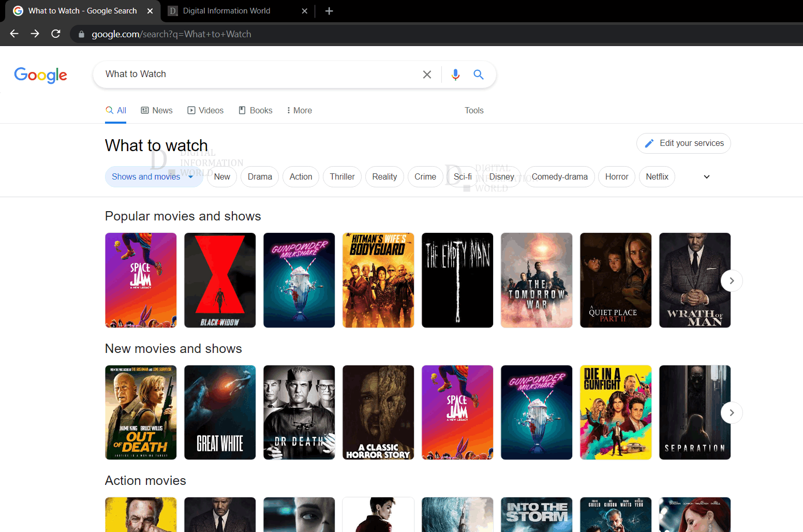Screen dimensions: 803x532
Task: Open the More search categories menu
Action: [x=299, y=110]
